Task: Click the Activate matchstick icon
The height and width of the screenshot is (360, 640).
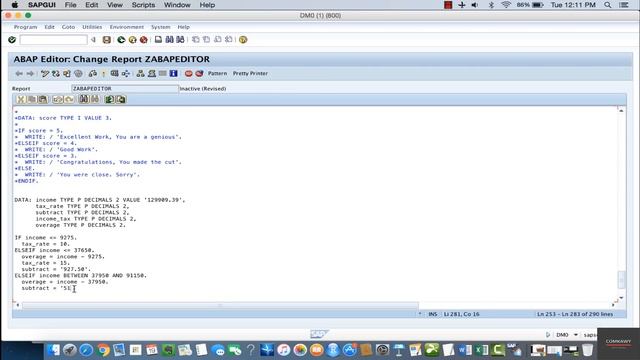Action: click(103, 73)
